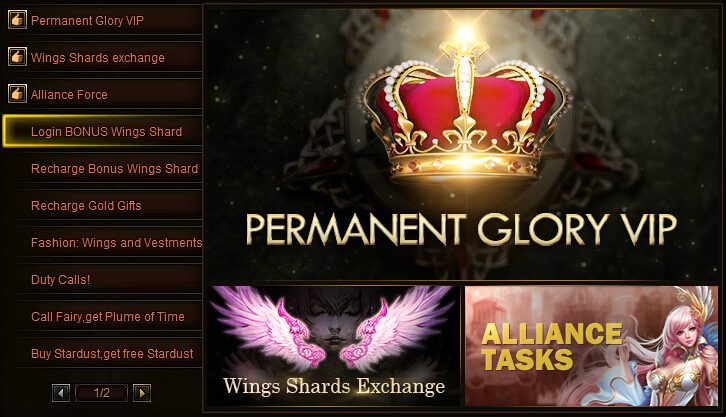Go to previous page with left arrow
Viewport: 726px width, 417px height.
(61, 393)
